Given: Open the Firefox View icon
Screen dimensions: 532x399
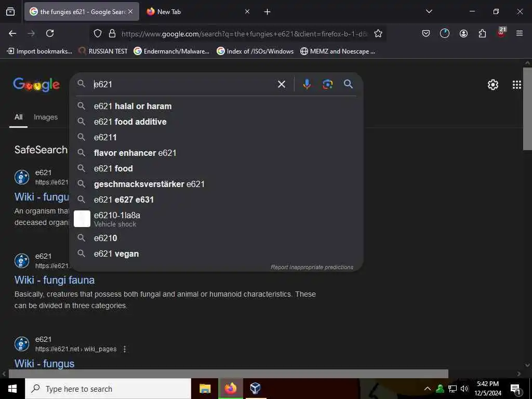Looking at the screenshot, I should (10, 11).
